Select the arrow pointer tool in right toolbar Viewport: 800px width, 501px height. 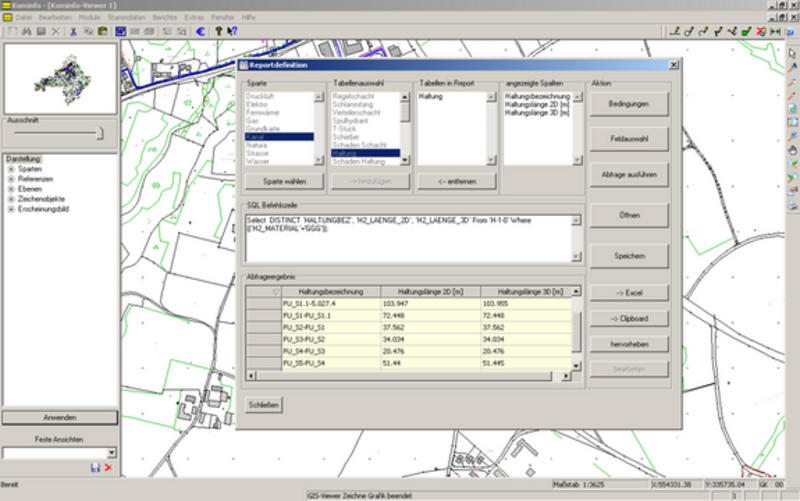[792, 54]
